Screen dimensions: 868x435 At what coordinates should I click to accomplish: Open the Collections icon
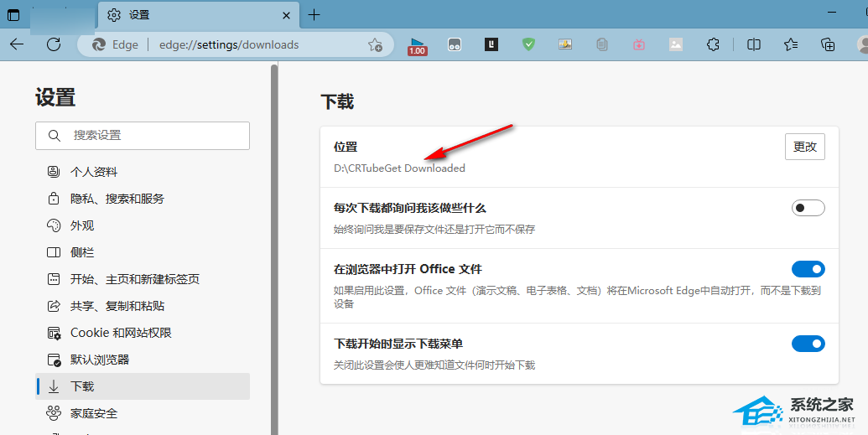point(828,44)
